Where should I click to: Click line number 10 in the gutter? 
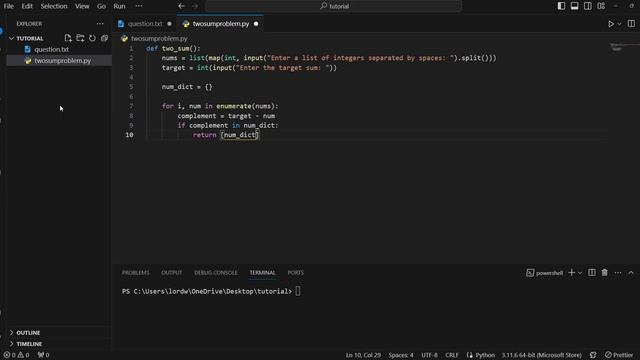pyautogui.click(x=129, y=135)
